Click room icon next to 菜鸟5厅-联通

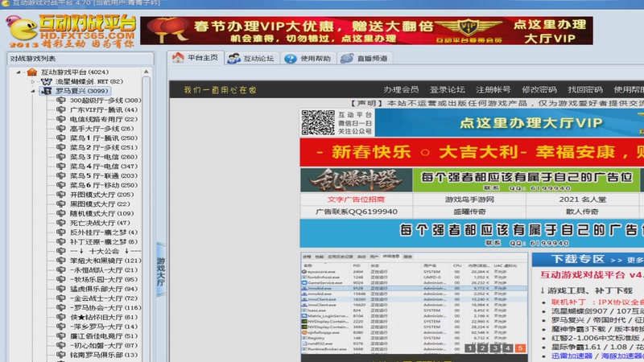point(61,175)
